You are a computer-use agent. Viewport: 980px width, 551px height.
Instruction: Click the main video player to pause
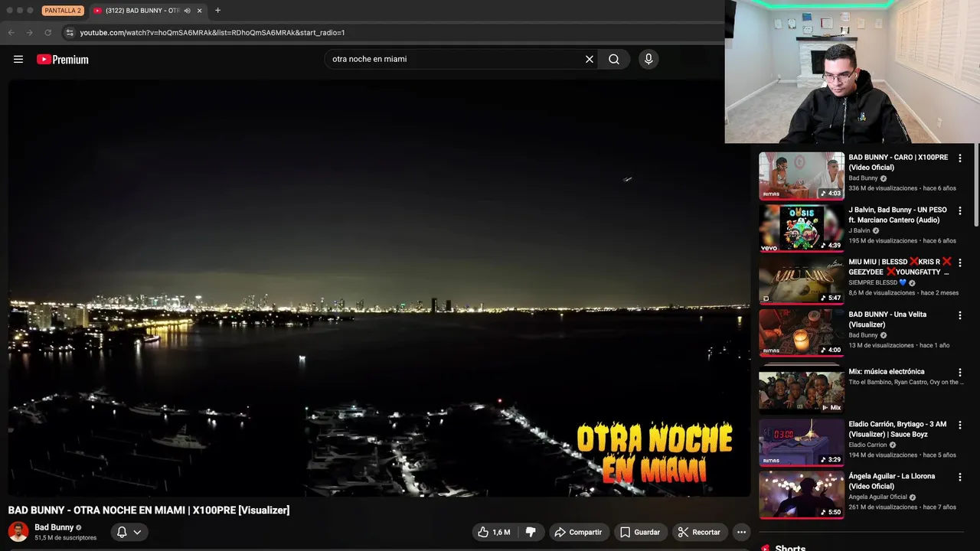[379, 289]
